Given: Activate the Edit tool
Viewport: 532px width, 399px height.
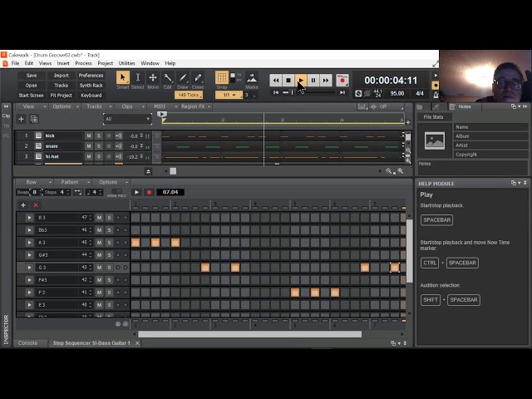Looking at the screenshot, I should point(168,77).
